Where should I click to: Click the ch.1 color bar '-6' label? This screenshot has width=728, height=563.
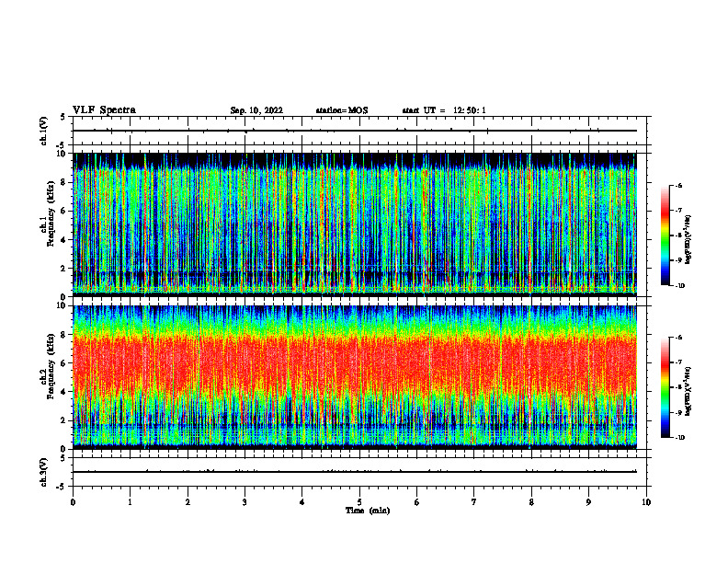click(x=678, y=185)
